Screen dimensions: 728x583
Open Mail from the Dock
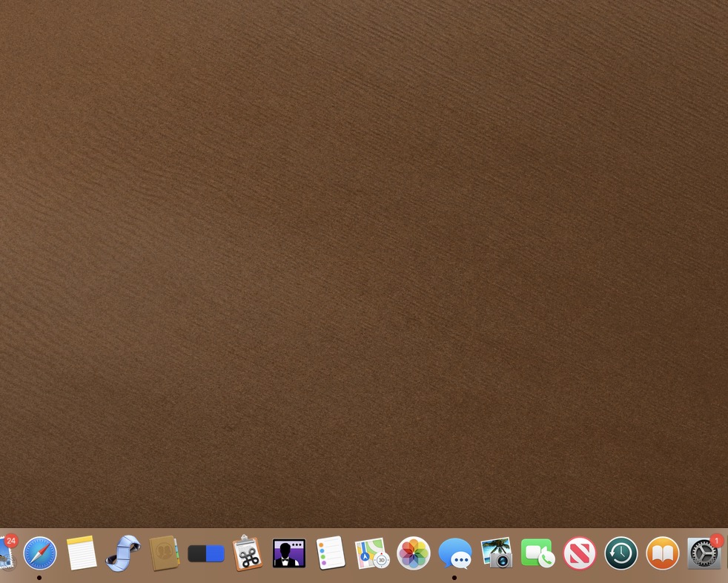click(x=7, y=553)
